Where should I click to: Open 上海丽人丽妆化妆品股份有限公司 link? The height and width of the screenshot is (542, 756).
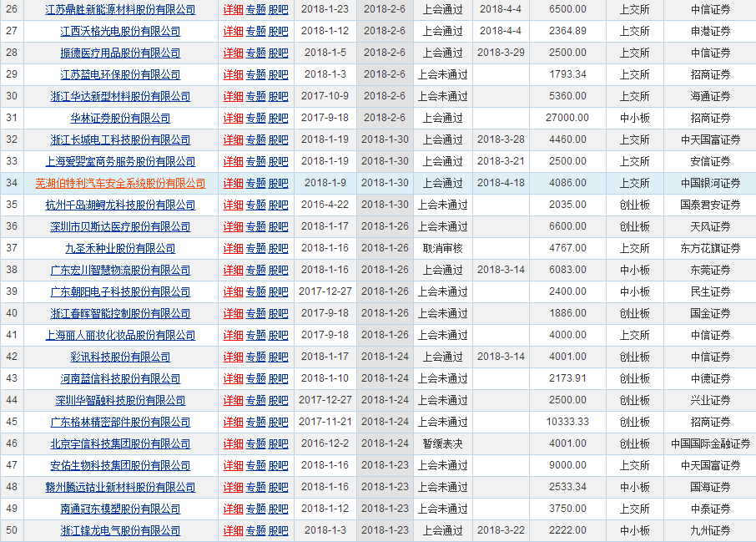tap(120, 336)
